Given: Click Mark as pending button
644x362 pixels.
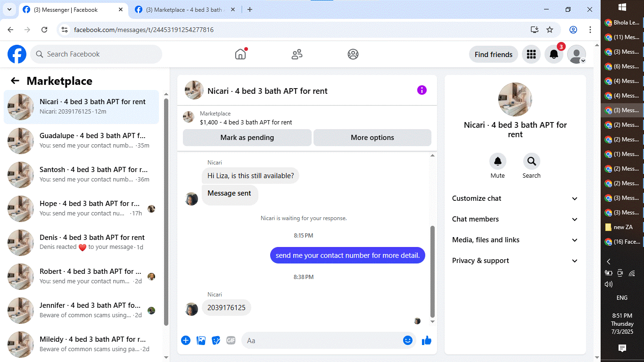Looking at the screenshot, I should coord(247,138).
